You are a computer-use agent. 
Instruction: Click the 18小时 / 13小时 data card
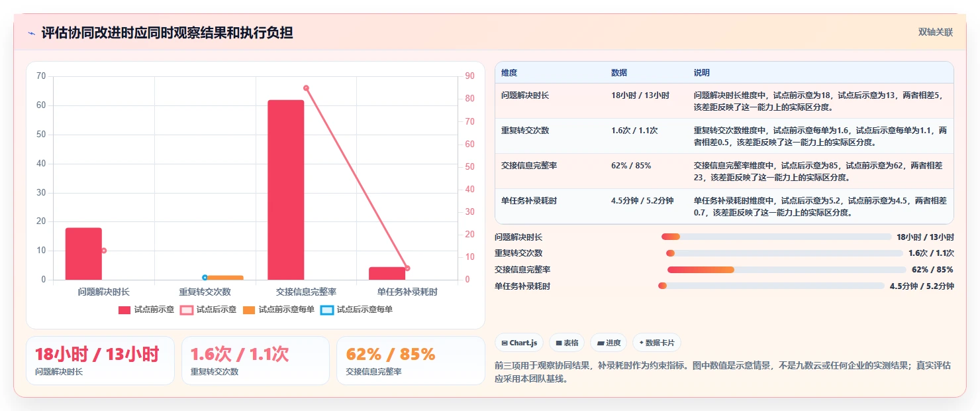(100, 361)
